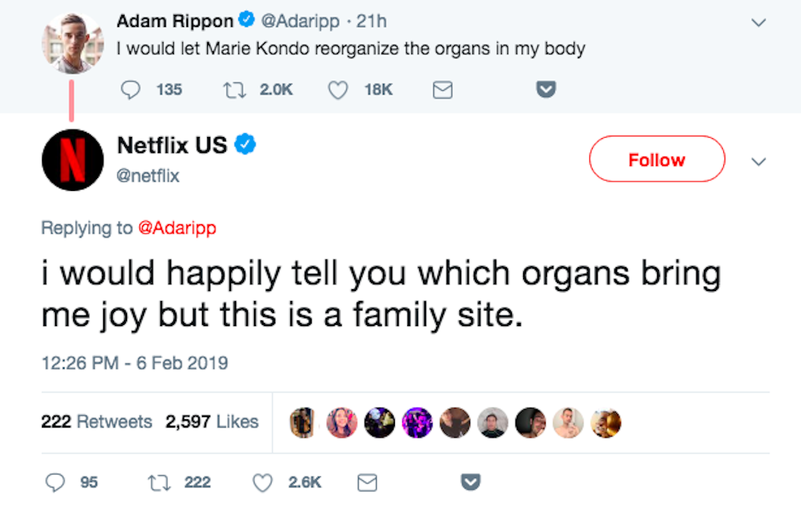Click the first liker's avatar thumbnail
This screenshot has width=801, height=532.
304,422
